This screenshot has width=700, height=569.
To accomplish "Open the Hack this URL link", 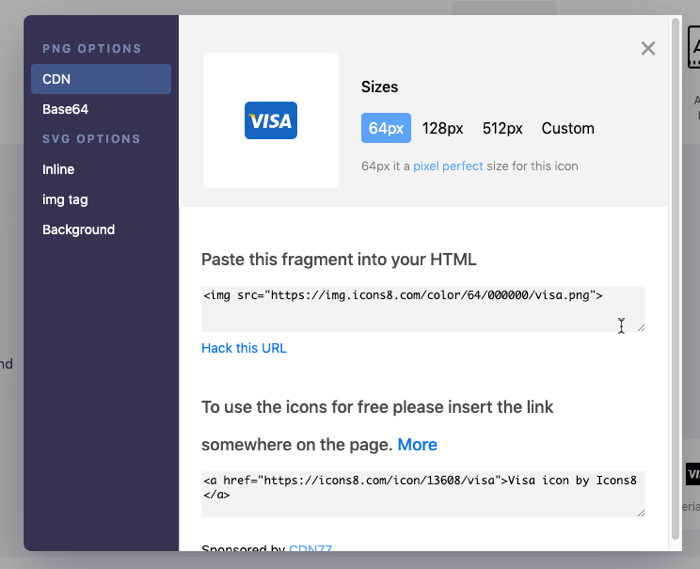I will [x=244, y=348].
